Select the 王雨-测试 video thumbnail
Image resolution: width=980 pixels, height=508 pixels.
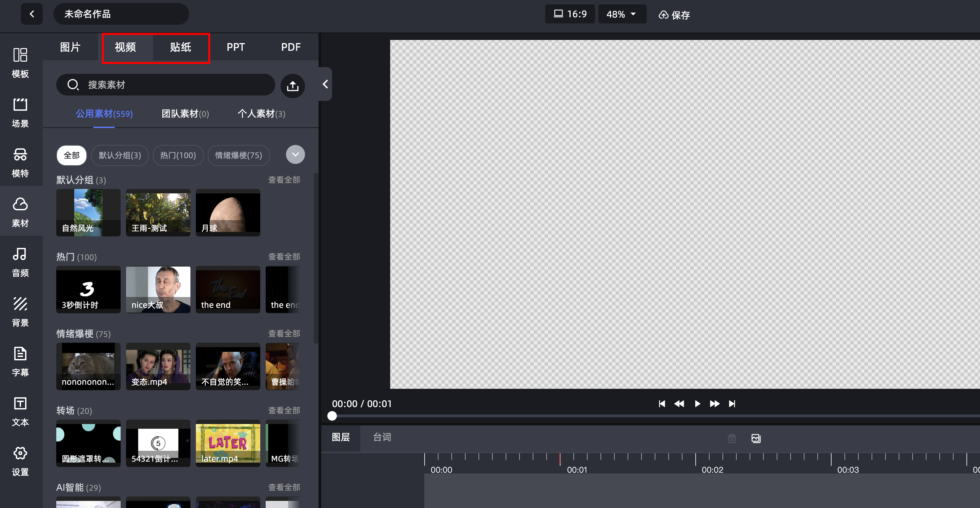pos(158,213)
